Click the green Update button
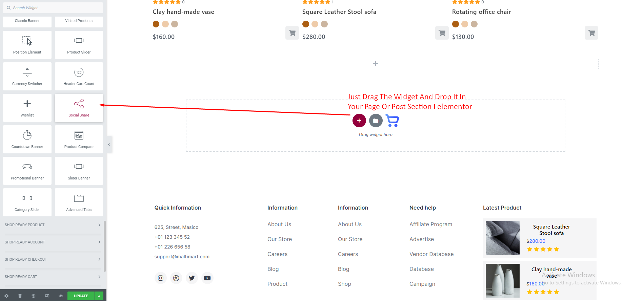This screenshot has width=644, height=301. point(81,296)
